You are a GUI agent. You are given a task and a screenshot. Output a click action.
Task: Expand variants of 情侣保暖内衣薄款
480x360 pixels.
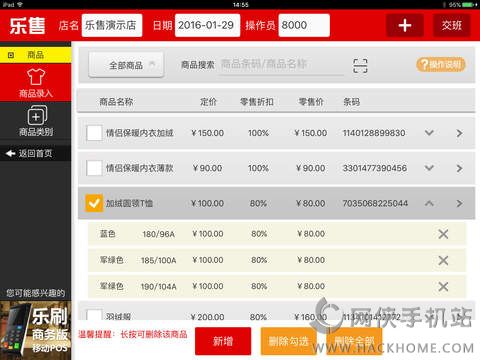coord(429,168)
